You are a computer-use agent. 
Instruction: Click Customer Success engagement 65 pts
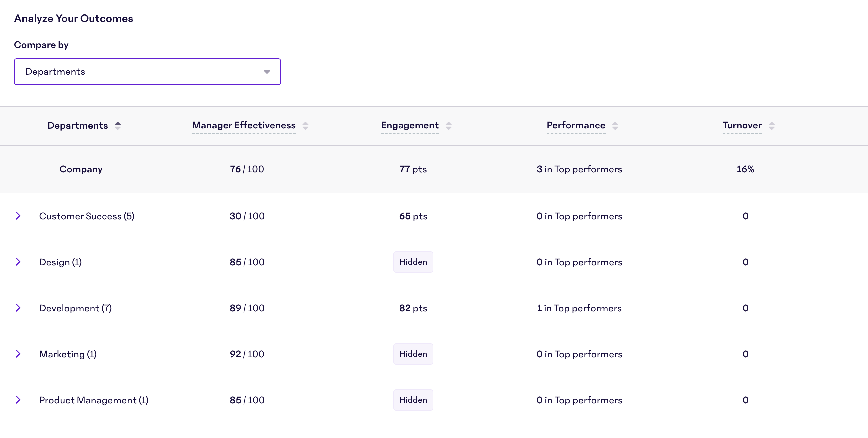[x=413, y=216]
